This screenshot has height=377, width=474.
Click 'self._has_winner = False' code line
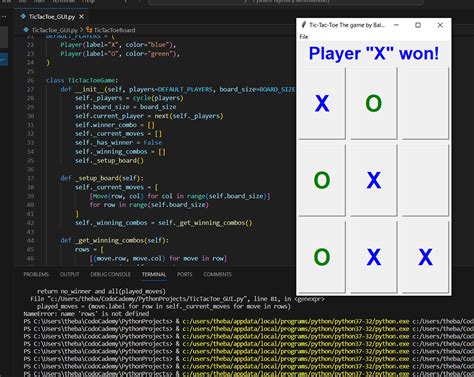click(118, 143)
